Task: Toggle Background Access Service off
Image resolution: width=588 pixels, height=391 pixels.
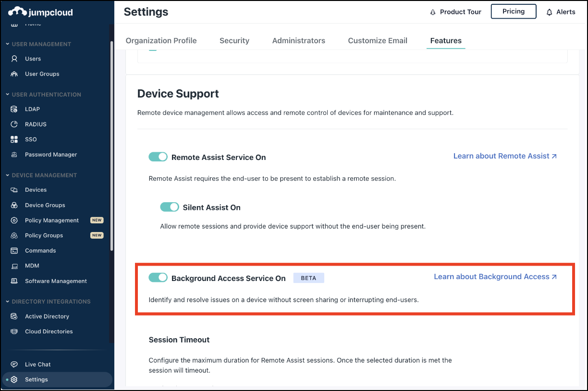Action: 158,278
